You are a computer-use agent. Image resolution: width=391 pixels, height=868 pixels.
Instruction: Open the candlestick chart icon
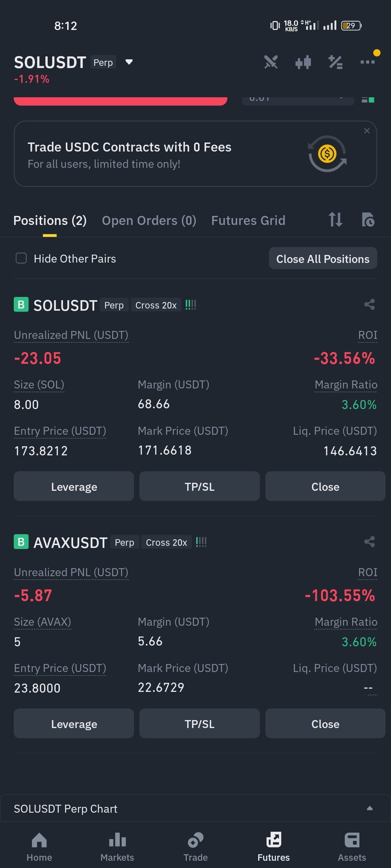tap(303, 62)
